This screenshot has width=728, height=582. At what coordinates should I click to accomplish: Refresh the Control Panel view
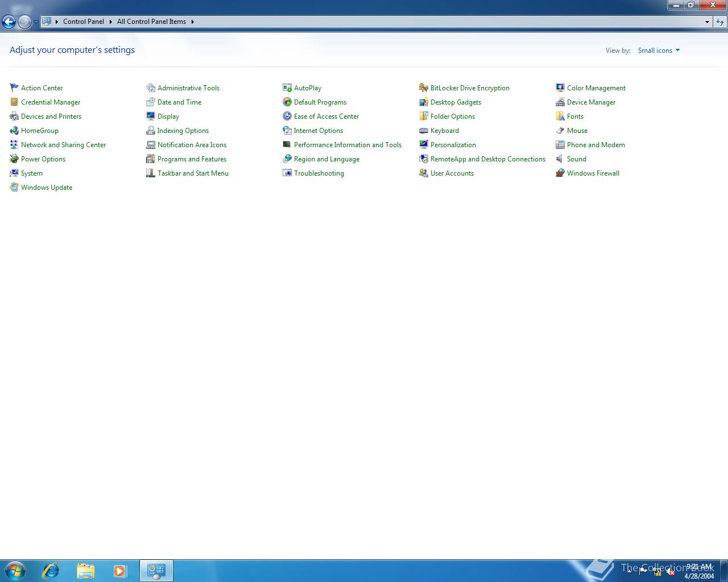[x=720, y=22]
